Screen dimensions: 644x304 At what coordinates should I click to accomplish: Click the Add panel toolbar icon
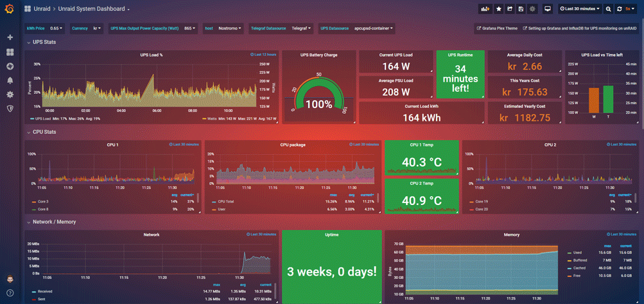(485, 9)
